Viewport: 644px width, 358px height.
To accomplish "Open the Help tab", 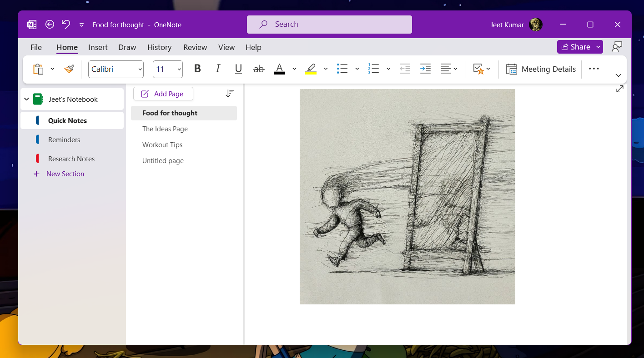I will coord(253,47).
